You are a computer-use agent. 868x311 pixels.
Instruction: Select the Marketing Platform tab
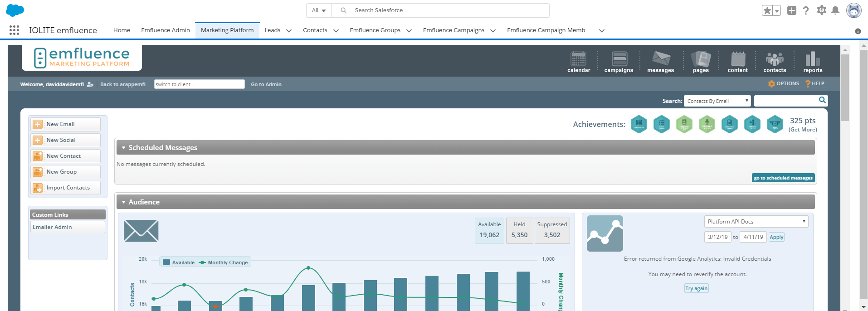tap(227, 30)
